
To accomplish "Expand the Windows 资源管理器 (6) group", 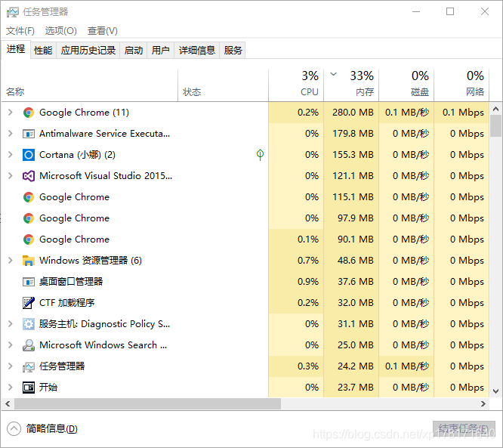I will [x=11, y=261].
